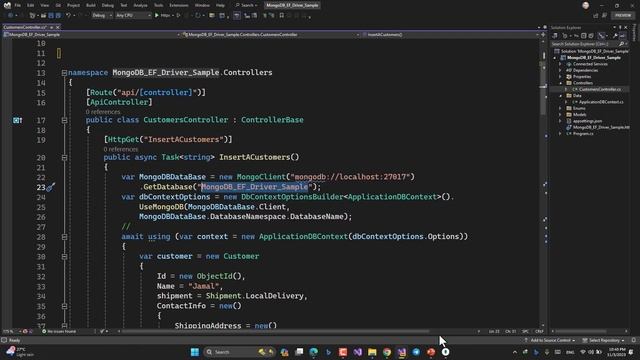This screenshot has height=360, width=640.
Task: Click the weather widget on the taskbar
Action: tap(19, 352)
